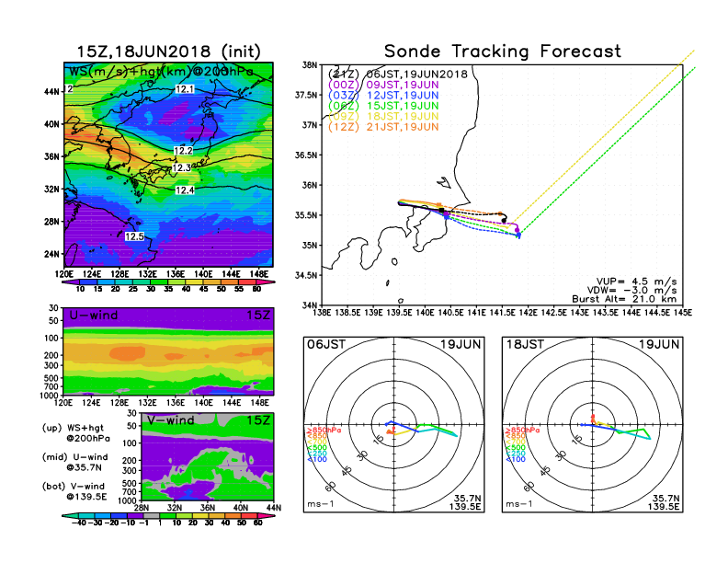Click the "VDW= -3.0 m/s" value
This screenshot has height=563, width=728.
(631, 291)
